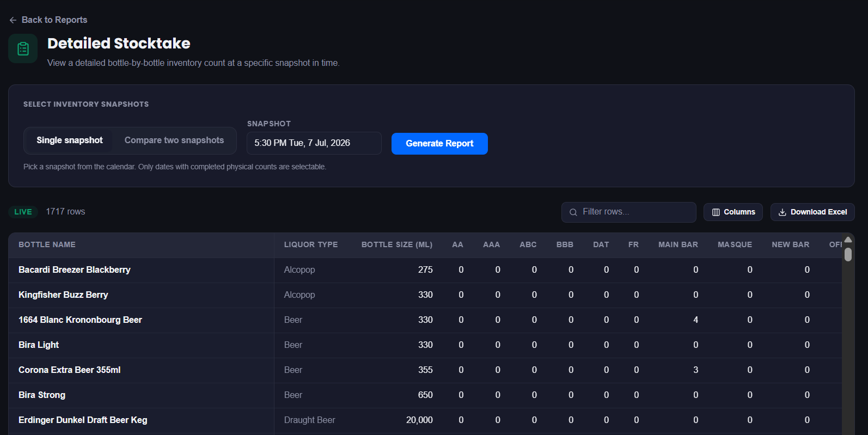Select Erdinger Dunkel Draft Beer Keg row
This screenshot has height=435, width=868.
tap(83, 420)
